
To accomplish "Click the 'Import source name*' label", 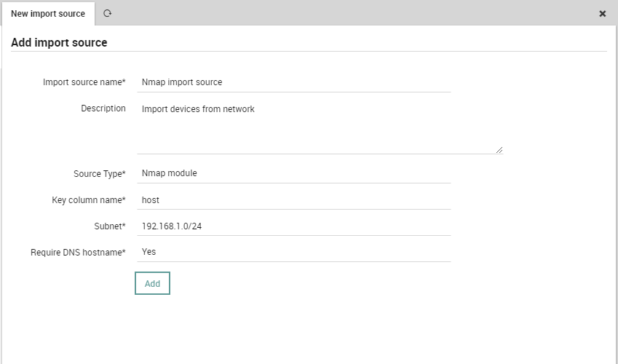I will (x=84, y=82).
